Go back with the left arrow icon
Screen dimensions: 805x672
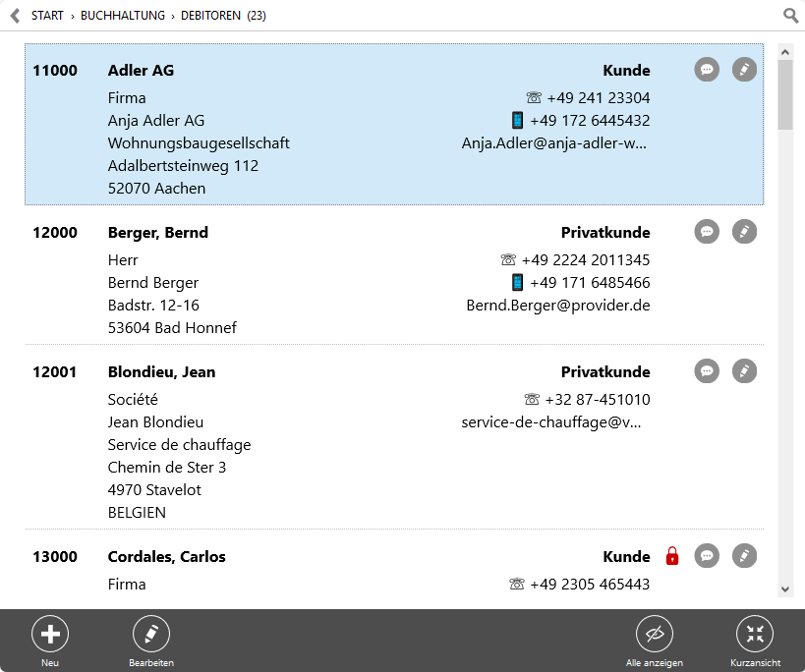tap(16, 16)
